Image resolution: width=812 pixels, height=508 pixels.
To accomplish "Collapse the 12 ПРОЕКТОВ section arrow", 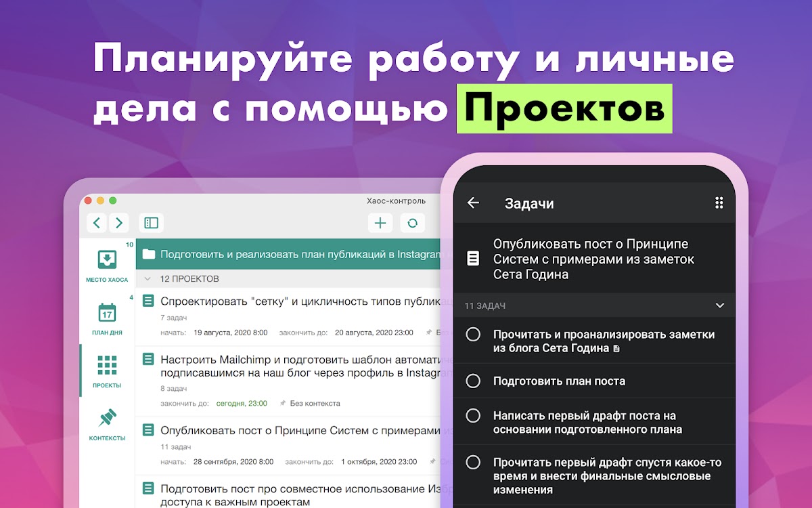I will (148, 279).
